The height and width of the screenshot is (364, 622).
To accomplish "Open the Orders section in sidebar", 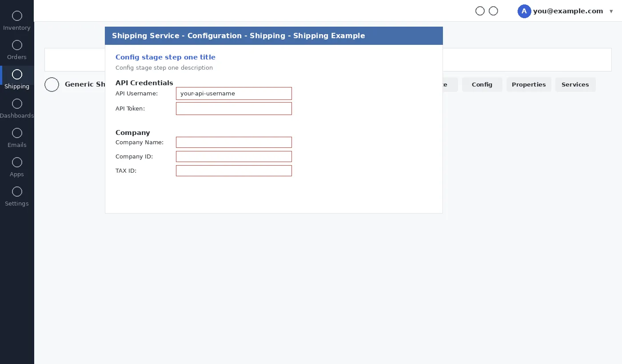I will tap(17, 51).
